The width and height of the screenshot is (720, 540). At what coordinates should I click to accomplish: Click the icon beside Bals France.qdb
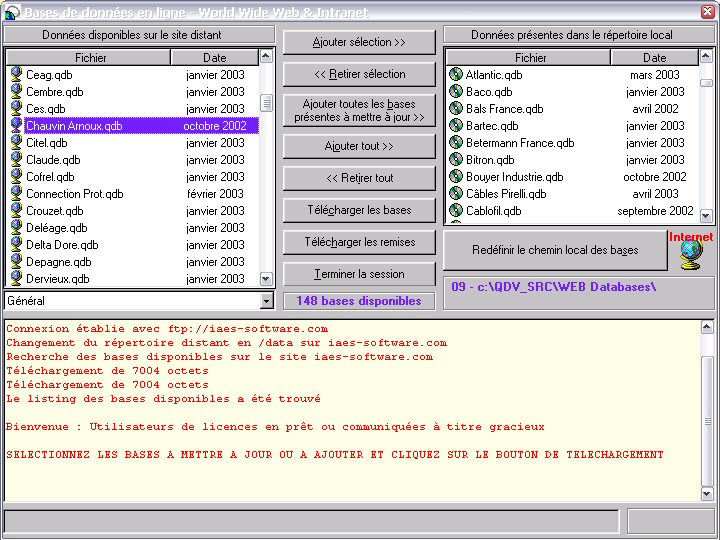[456, 109]
